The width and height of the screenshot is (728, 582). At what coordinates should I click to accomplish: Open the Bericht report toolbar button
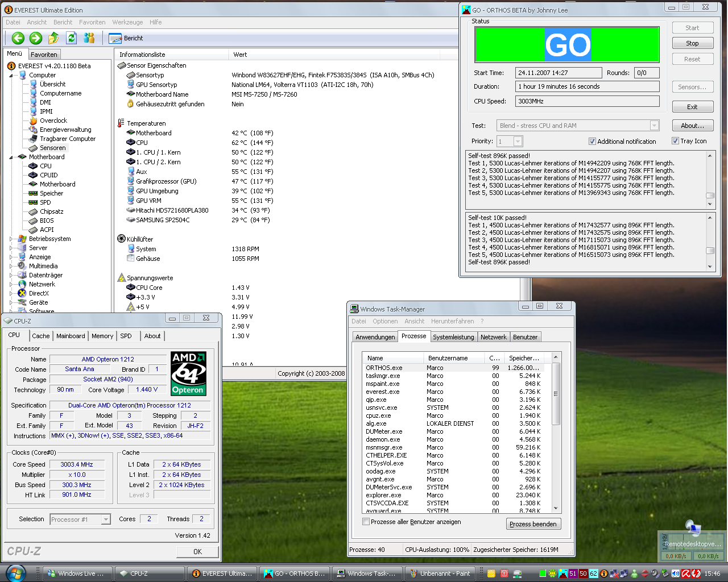pos(126,38)
